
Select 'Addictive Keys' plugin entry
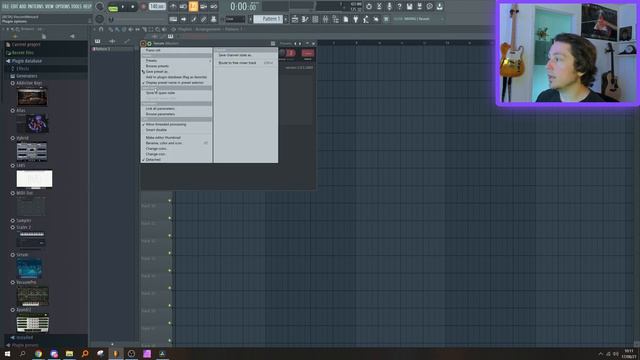(29, 83)
